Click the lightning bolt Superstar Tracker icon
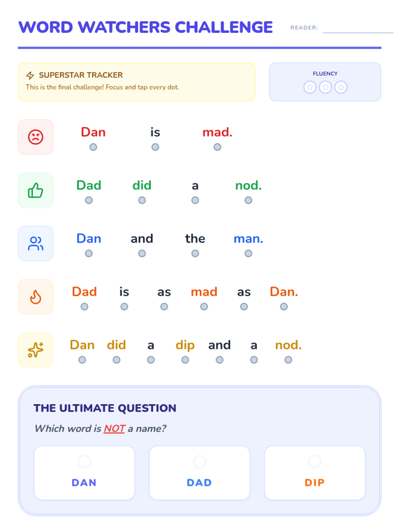 [30, 75]
